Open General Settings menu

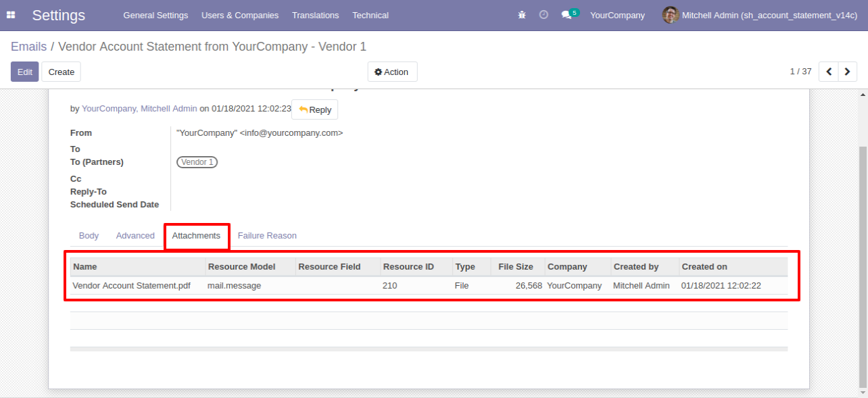[155, 15]
